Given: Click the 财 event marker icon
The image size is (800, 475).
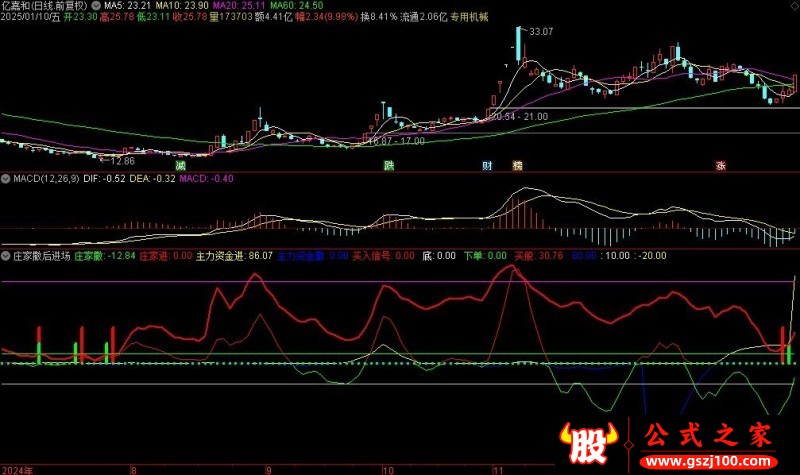Looking at the screenshot, I should (x=487, y=165).
